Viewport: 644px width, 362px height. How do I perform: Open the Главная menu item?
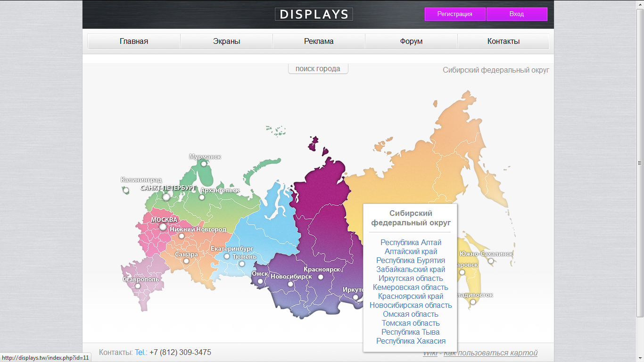coord(134,41)
